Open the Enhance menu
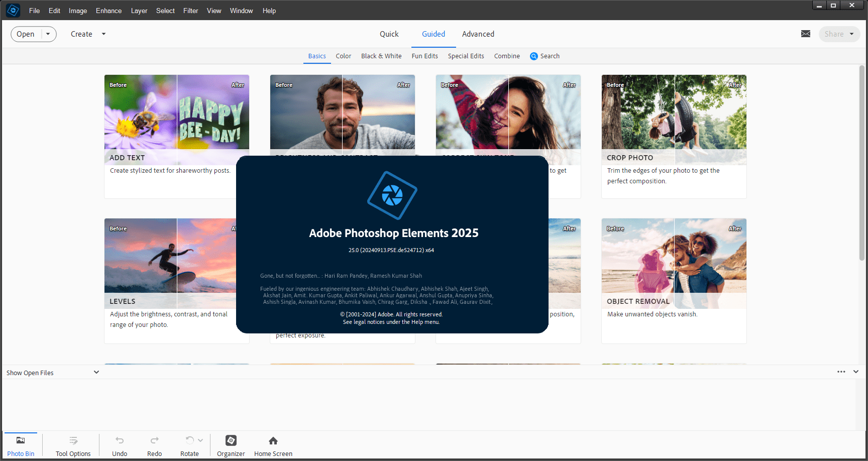The height and width of the screenshot is (461, 868). point(109,11)
